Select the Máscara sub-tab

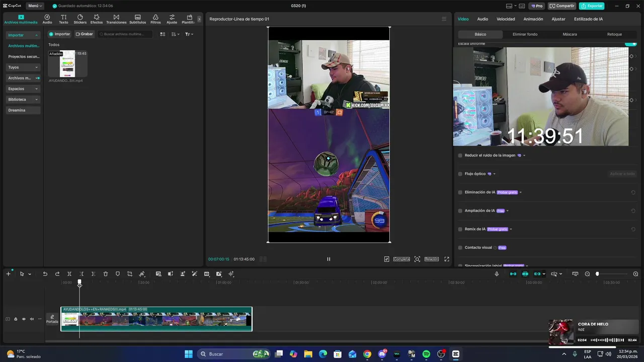(x=570, y=34)
